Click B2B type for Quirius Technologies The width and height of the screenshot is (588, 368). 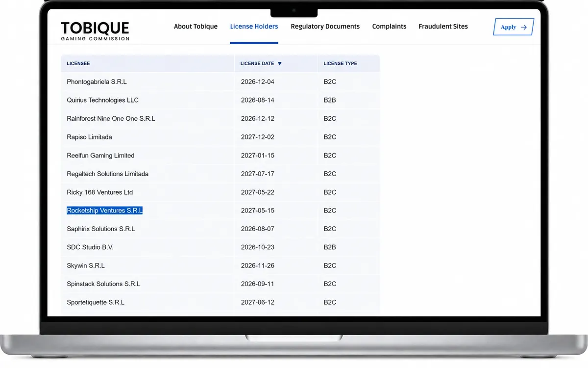point(330,100)
